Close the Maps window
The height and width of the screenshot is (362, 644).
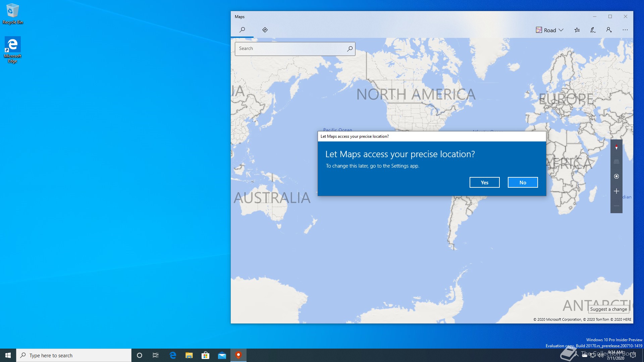click(626, 16)
